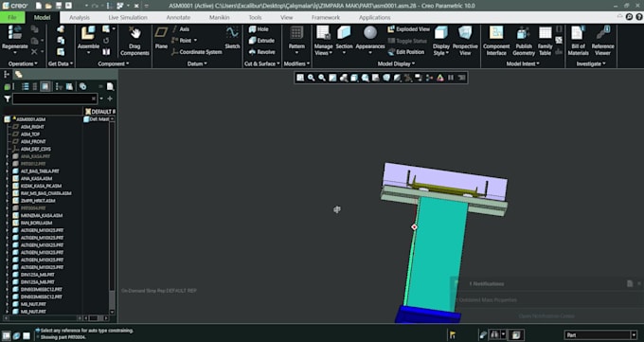Click the Open folder icon in quick access toolbar

pyautogui.click(x=48, y=6)
